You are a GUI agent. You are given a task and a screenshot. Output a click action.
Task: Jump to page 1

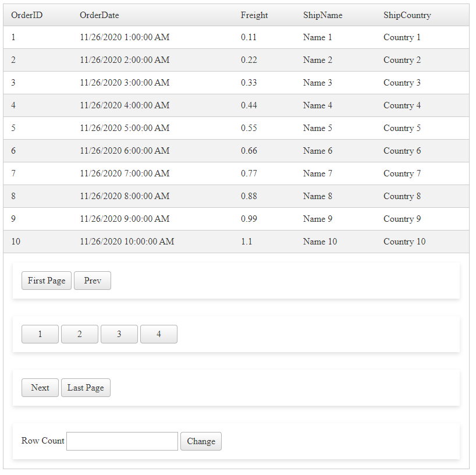40,334
